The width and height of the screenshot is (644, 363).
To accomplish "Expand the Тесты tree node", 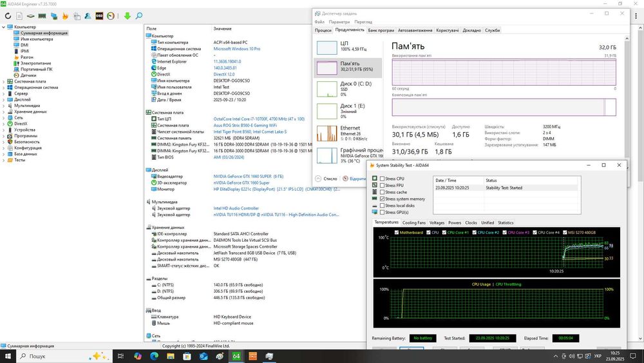I will [4, 160].
